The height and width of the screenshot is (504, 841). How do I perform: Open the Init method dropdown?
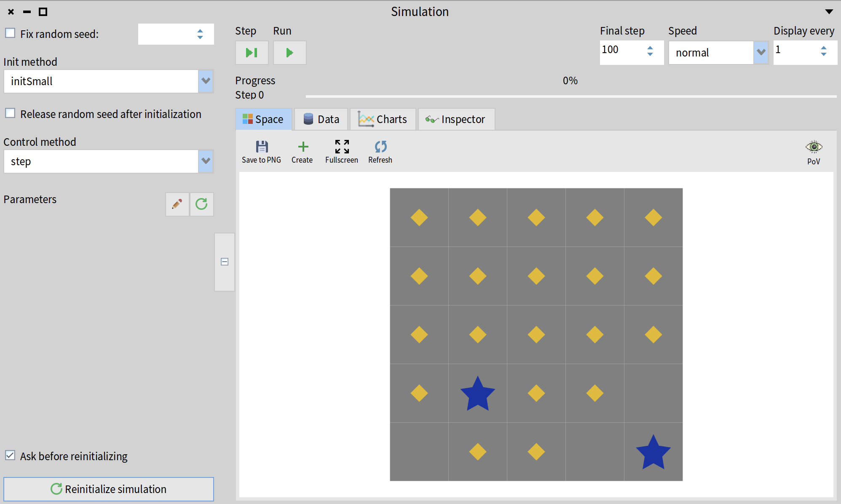206,81
